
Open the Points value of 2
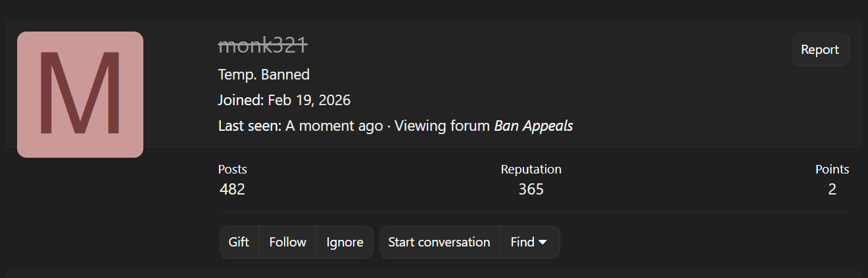click(x=832, y=189)
